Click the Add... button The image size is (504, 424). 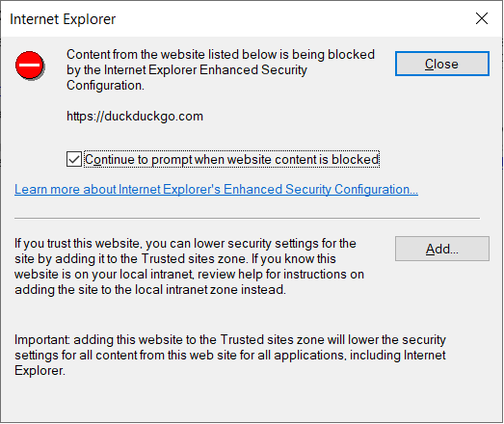442,249
